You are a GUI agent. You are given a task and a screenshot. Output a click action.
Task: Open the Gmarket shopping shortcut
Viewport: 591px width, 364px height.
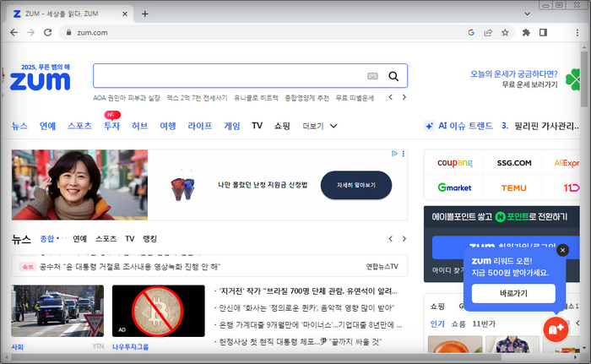click(454, 187)
